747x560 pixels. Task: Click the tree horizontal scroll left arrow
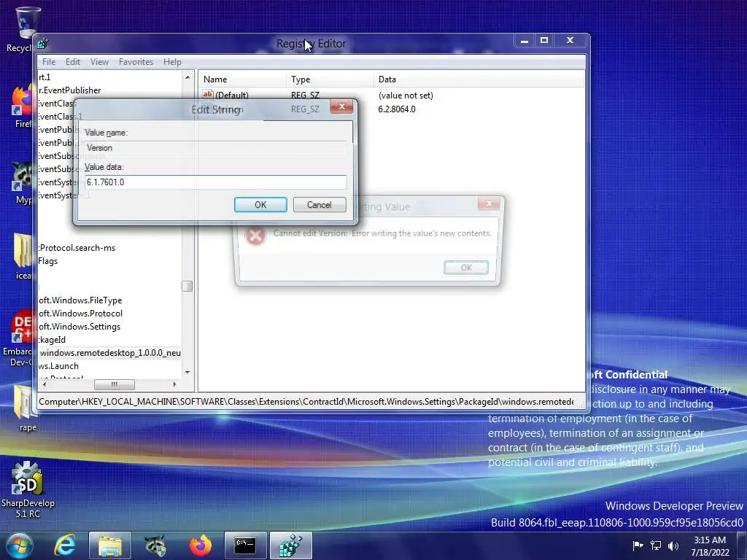pos(44,384)
